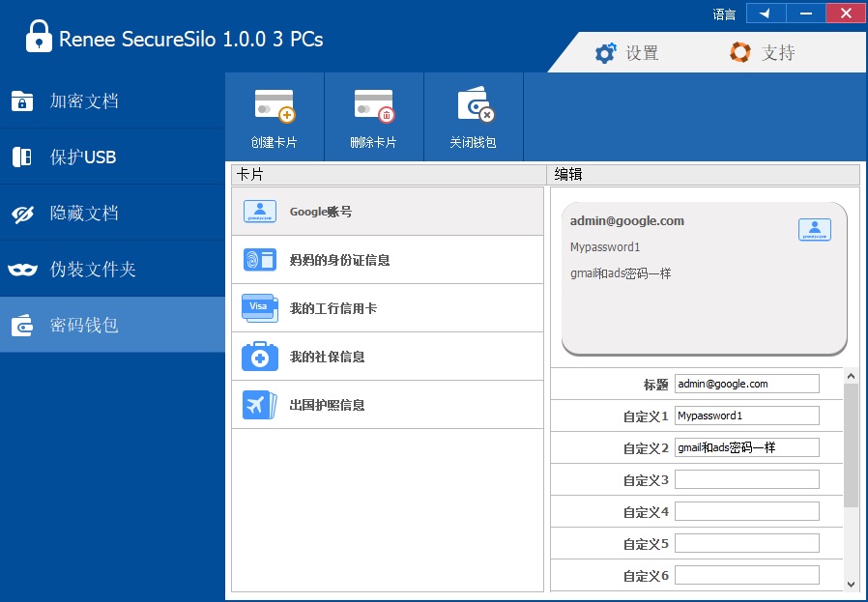This screenshot has height=602, width=868.
Task: Click the gmail和ads密码一样 note on preview card
Action: (x=621, y=272)
